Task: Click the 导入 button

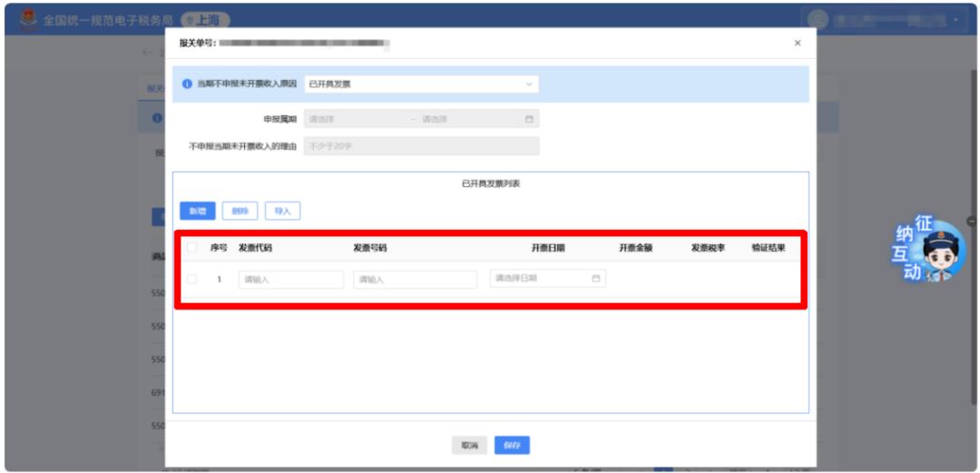Action: [x=282, y=211]
